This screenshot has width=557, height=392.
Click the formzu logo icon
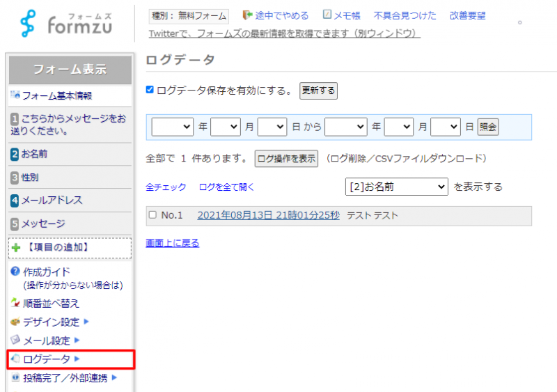(29, 25)
